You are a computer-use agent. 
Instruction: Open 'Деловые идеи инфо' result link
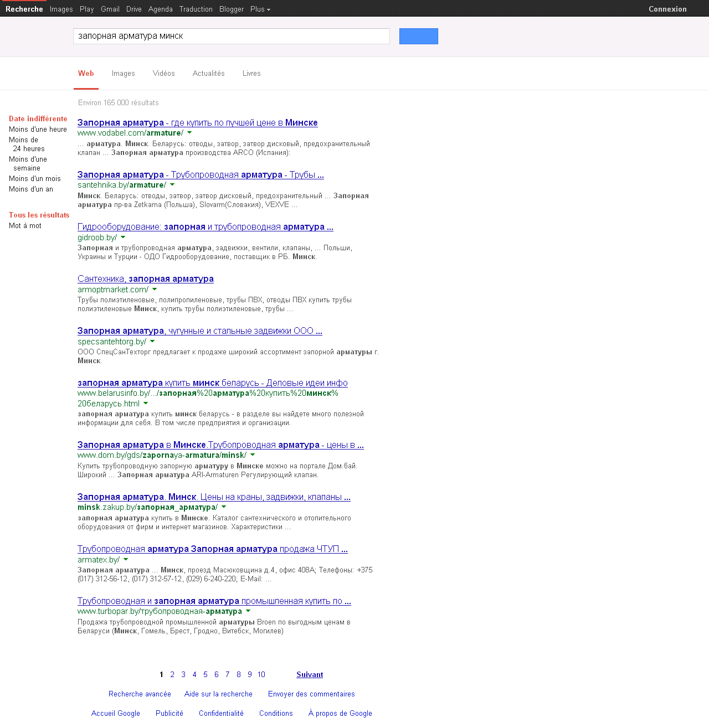point(213,383)
